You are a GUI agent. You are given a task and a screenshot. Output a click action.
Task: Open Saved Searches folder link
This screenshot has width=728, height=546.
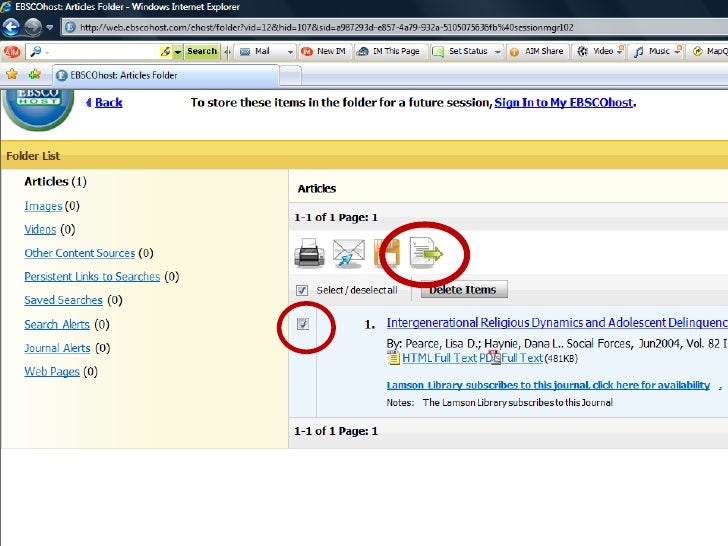point(63,300)
